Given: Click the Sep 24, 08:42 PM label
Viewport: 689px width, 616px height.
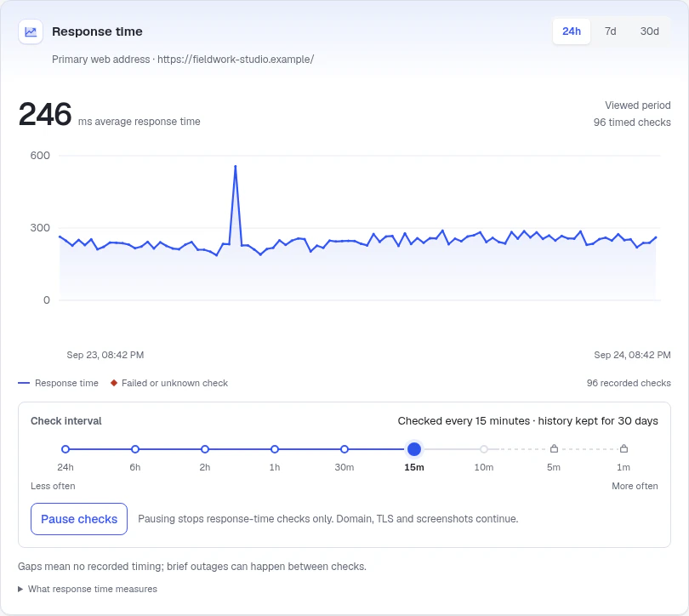Looking at the screenshot, I should (x=632, y=355).
